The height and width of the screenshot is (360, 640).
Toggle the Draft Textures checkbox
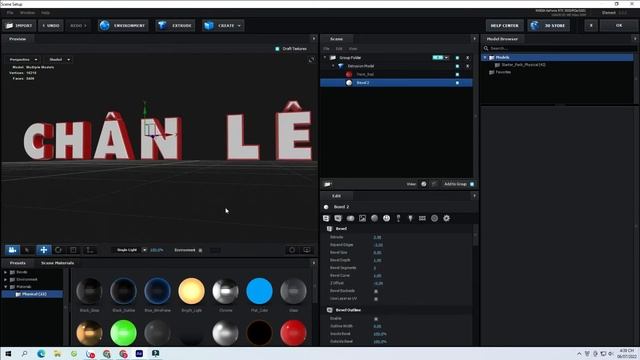(x=278, y=49)
